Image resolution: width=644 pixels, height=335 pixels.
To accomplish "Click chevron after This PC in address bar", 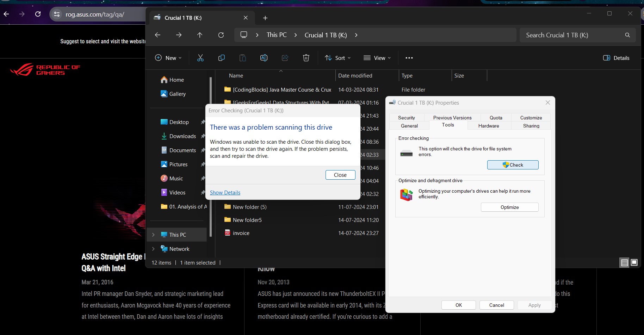I will pyautogui.click(x=296, y=35).
